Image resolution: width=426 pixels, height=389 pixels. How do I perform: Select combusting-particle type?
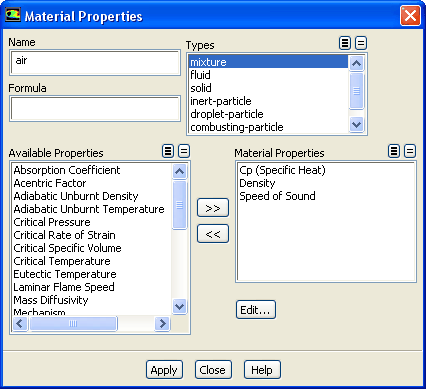tap(268, 127)
